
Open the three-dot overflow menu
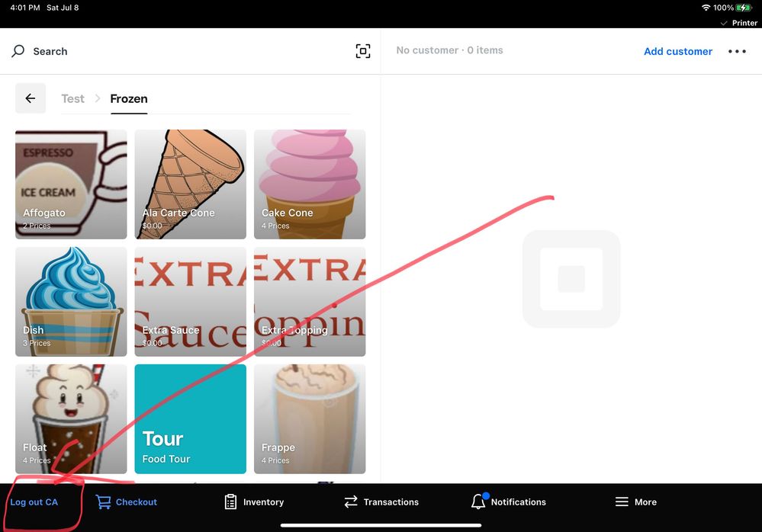click(x=737, y=51)
